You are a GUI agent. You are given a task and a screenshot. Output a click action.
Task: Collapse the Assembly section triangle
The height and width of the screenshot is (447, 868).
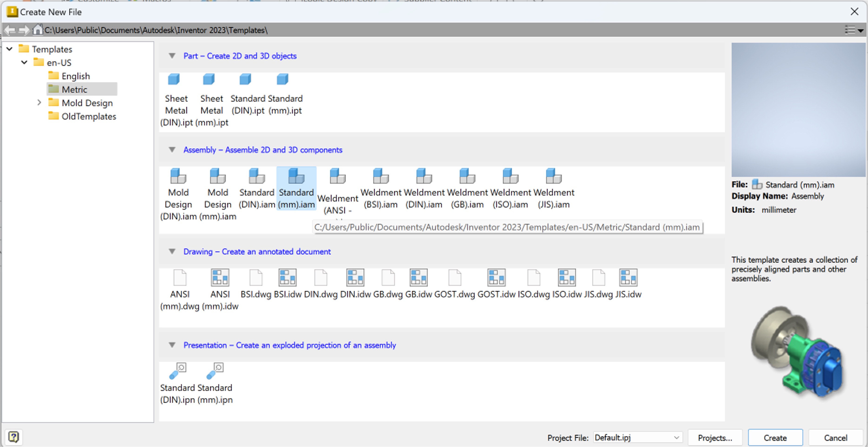click(x=172, y=149)
